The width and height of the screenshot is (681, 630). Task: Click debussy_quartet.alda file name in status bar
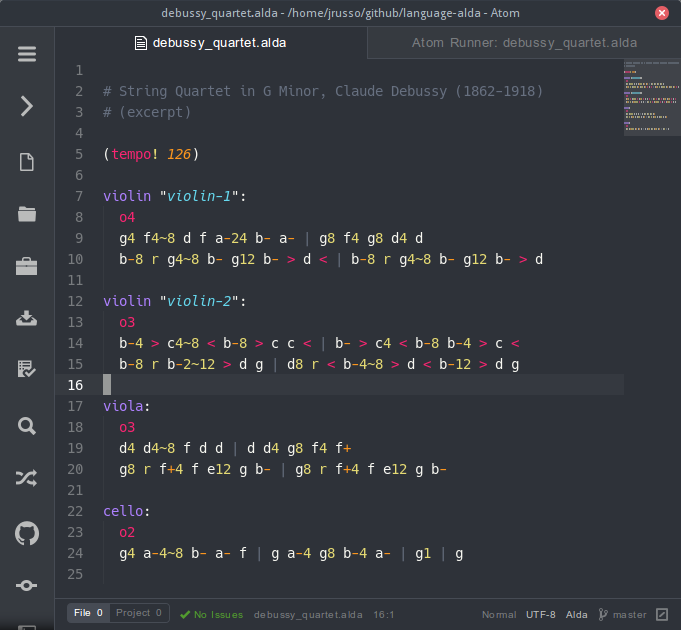(308, 615)
